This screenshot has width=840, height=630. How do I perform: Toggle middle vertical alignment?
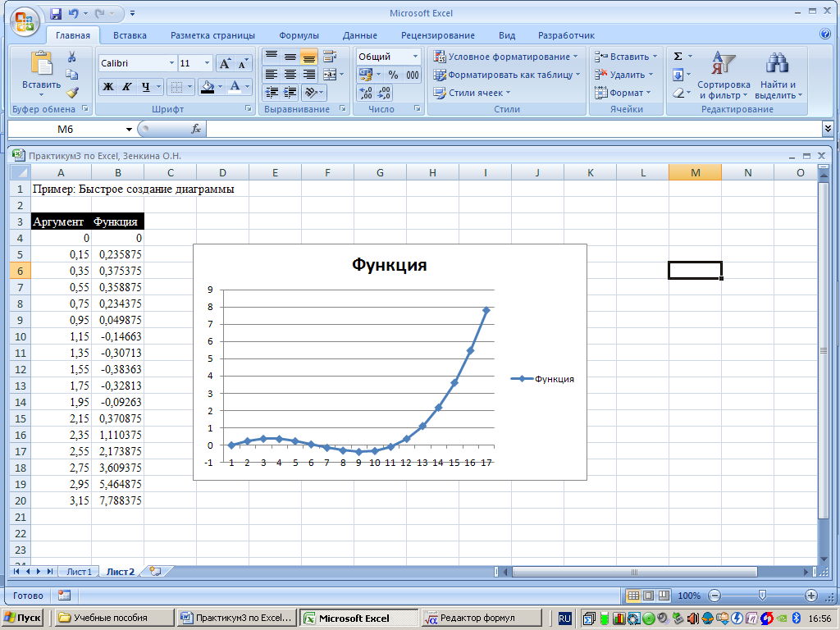tap(290, 57)
